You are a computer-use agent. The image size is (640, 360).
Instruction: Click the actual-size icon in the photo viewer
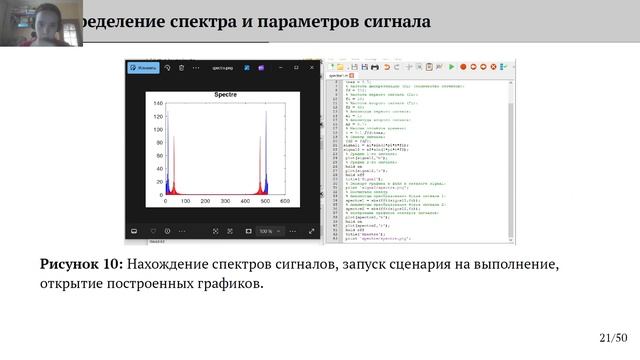[x=230, y=231]
